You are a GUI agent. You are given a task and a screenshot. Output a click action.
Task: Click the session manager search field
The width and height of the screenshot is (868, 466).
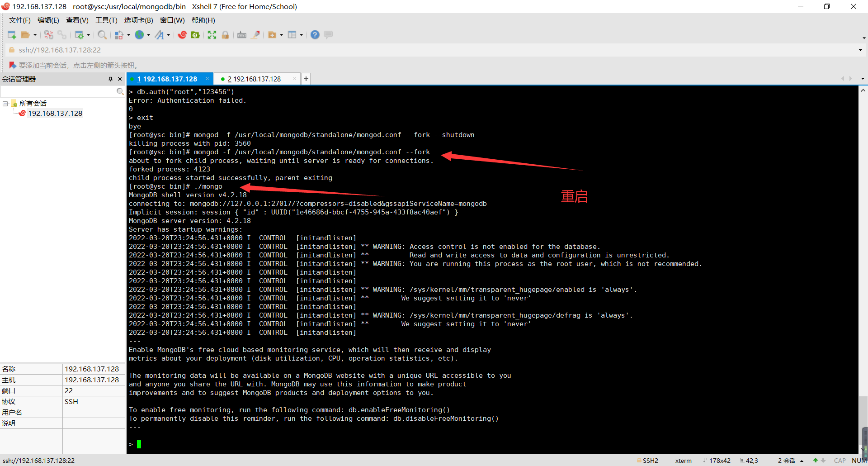(x=59, y=92)
